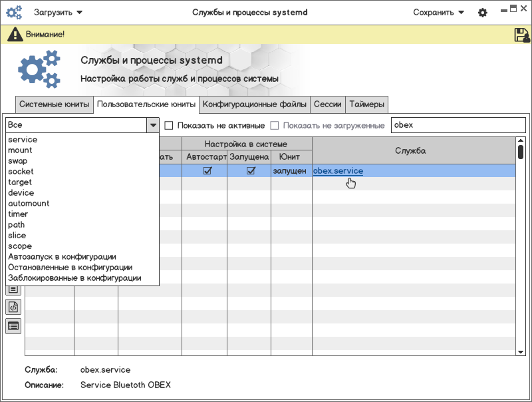This screenshot has width=532, height=402.
Task: Click the search field containing "obex"
Action: (x=458, y=125)
